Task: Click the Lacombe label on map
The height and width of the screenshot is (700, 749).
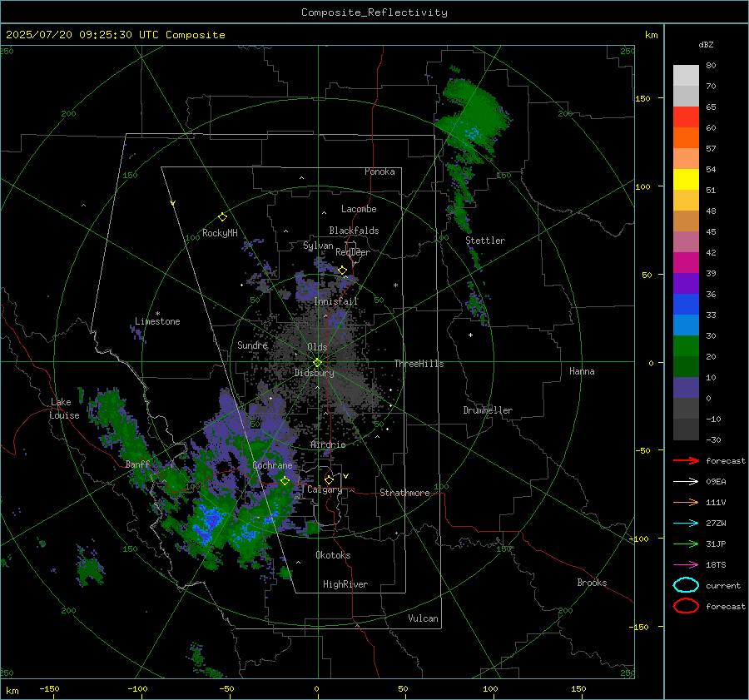Action: pos(359,209)
